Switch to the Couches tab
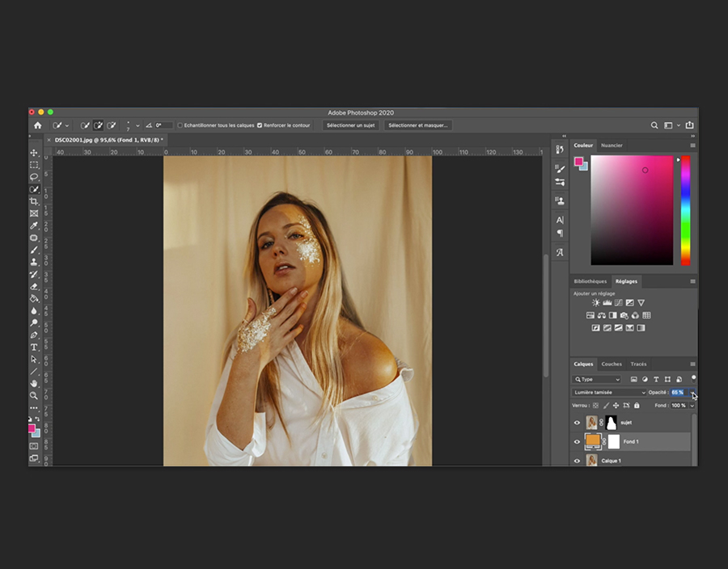This screenshot has width=728, height=569. 612,364
